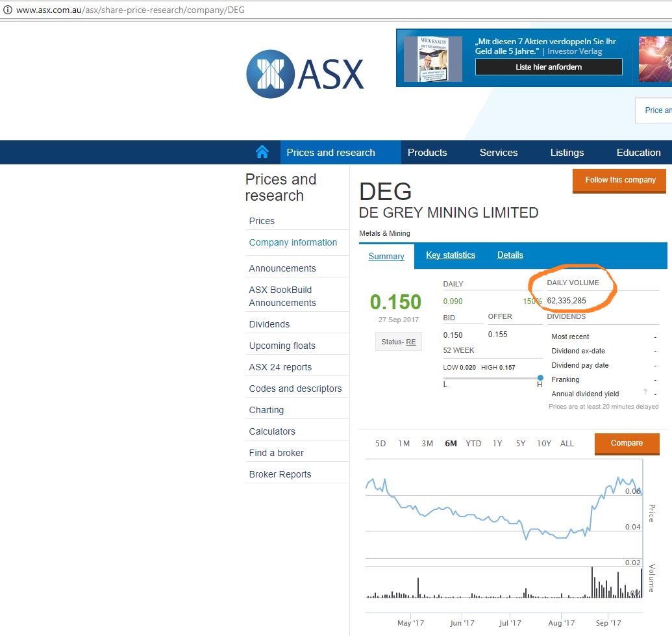The width and height of the screenshot is (672, 636).
Task: Open ASX 24 reports link
Action: coord(280,367)
